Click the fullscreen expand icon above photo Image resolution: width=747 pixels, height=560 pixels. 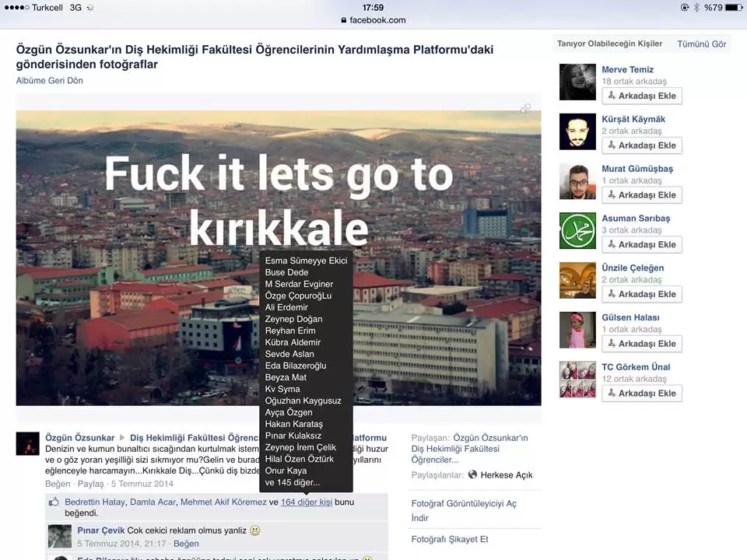click(525, 109)
